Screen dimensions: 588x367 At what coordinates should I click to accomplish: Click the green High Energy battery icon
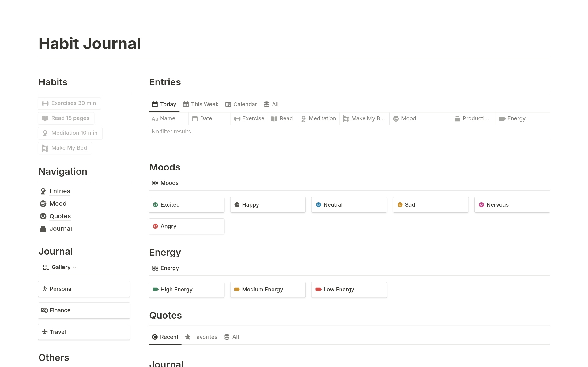[155, 290]
